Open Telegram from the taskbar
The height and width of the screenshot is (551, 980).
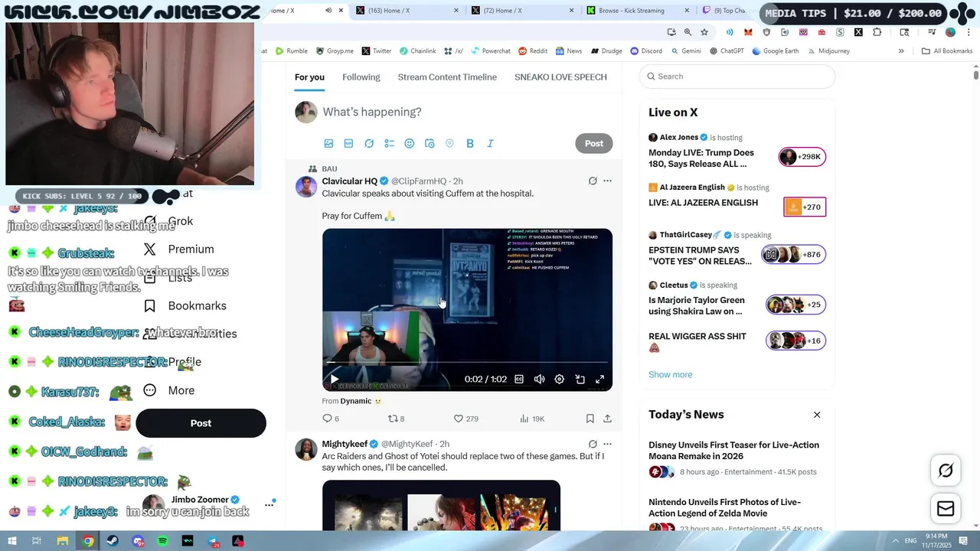click(213, 541)
